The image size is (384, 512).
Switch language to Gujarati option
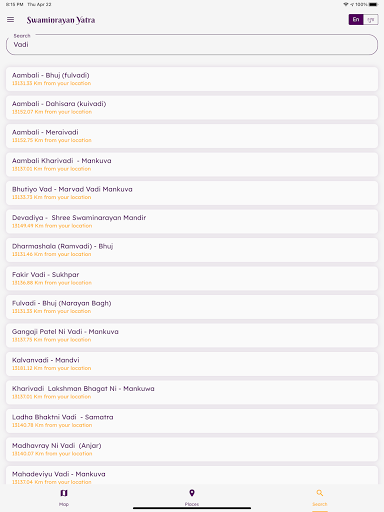coord(371,20)
